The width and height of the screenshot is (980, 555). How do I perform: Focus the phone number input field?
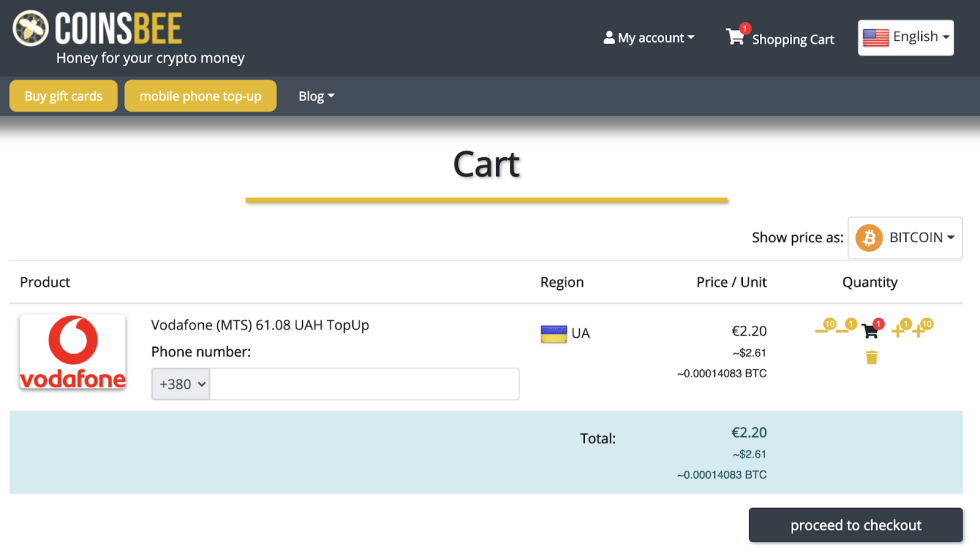tap(364, 384)
